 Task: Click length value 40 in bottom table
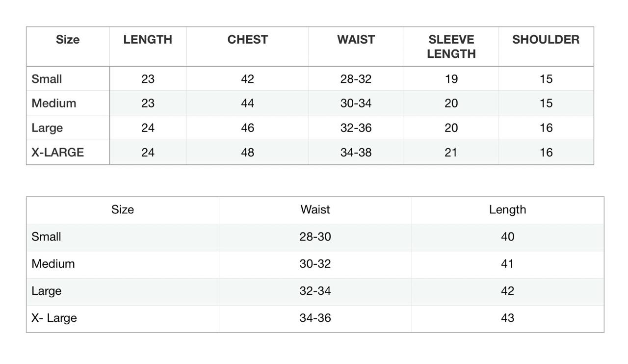tap(507, 237)
